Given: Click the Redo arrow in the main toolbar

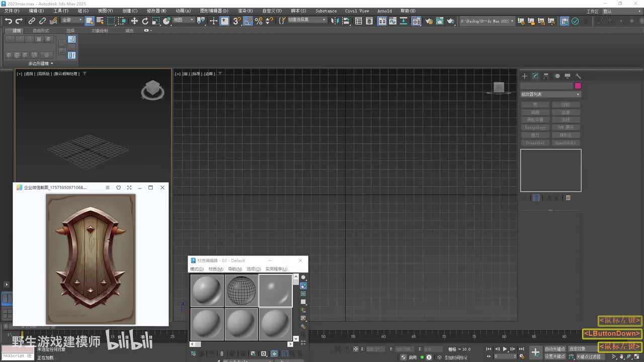Looking at the screenshot, I should tap(19, 21).
